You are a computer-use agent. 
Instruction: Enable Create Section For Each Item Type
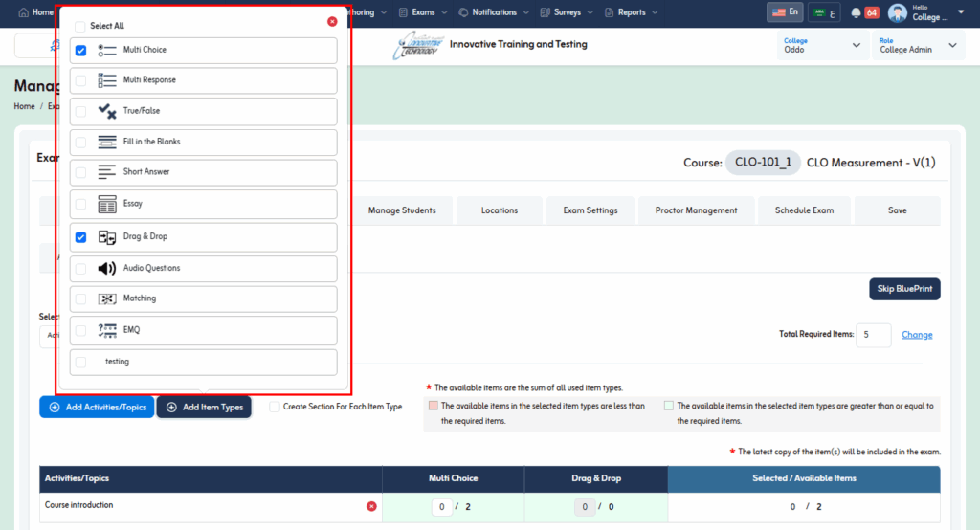point(275,407)
